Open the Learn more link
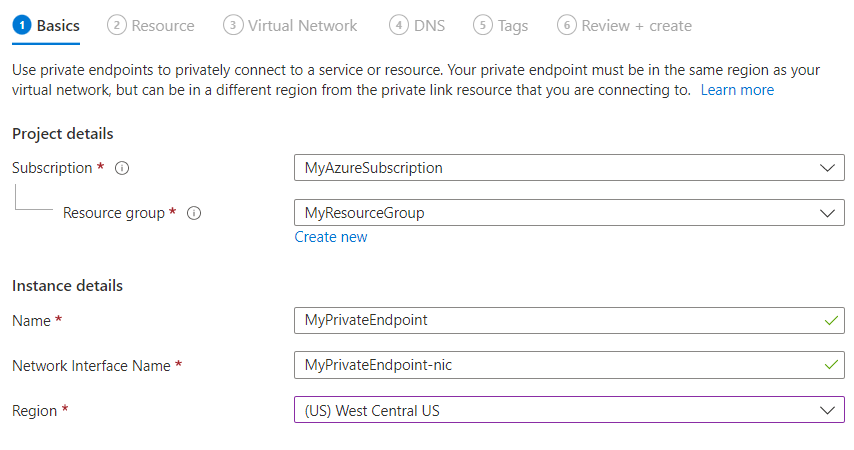854x450 pixels. (x=737, y=90)
